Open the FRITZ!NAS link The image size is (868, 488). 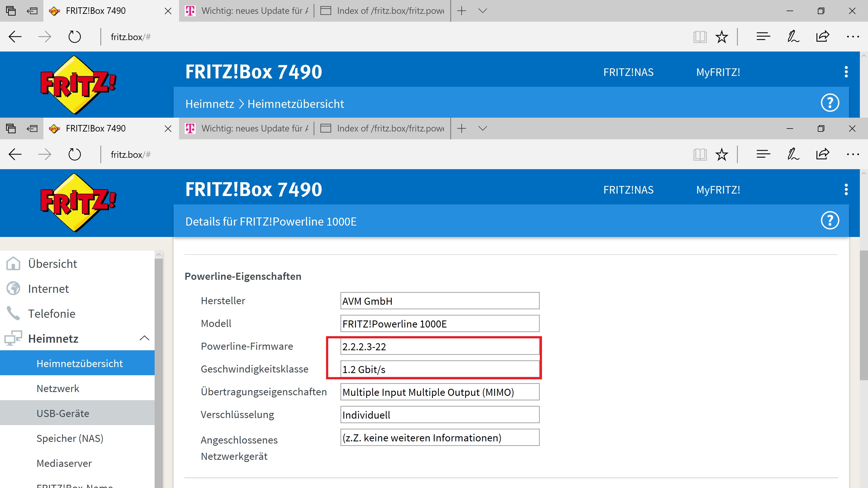[628, 190]
